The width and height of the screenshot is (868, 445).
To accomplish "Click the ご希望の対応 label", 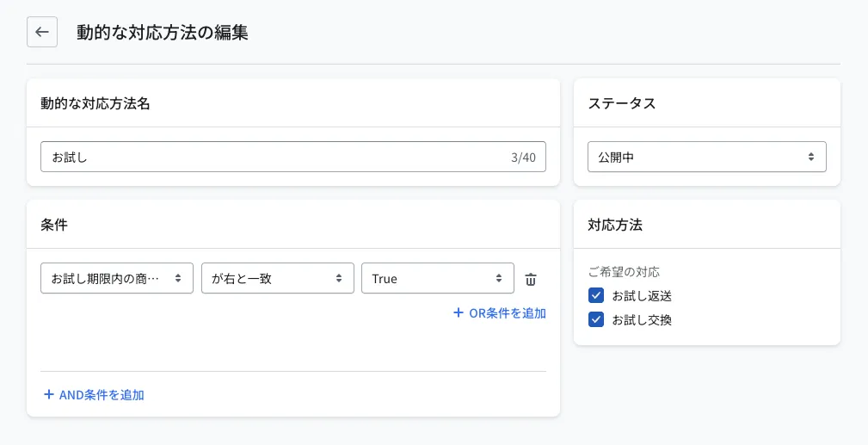I will pyautogui.click(x=624, y=272).
